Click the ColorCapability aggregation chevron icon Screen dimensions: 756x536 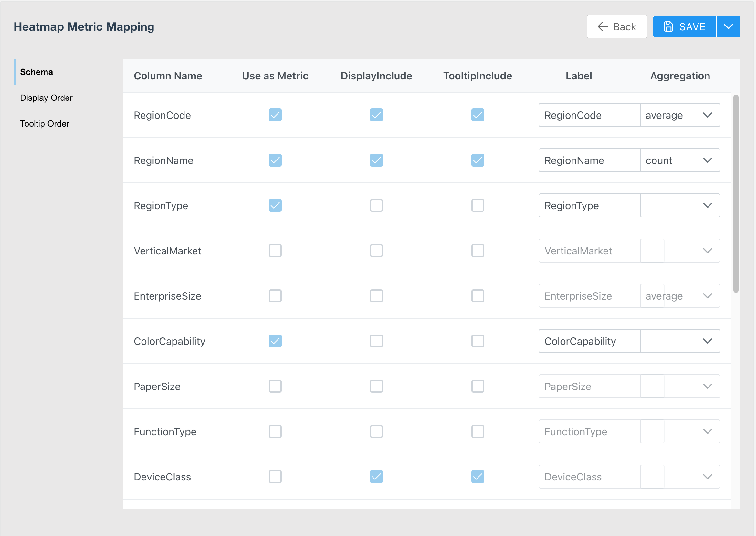(707, 341)
